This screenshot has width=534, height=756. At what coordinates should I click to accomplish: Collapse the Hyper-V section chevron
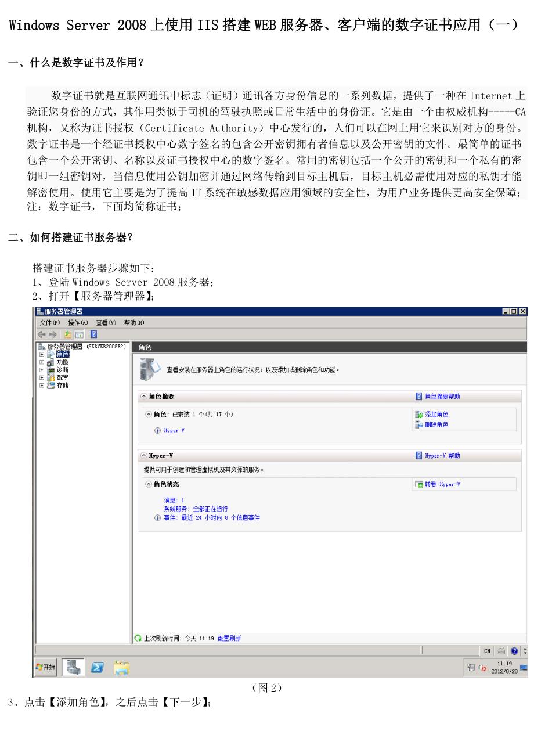(144, 456)
